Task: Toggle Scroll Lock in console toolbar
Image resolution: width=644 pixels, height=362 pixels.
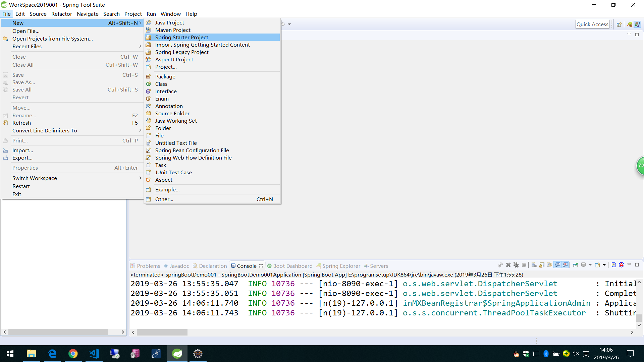Action: 542,265
